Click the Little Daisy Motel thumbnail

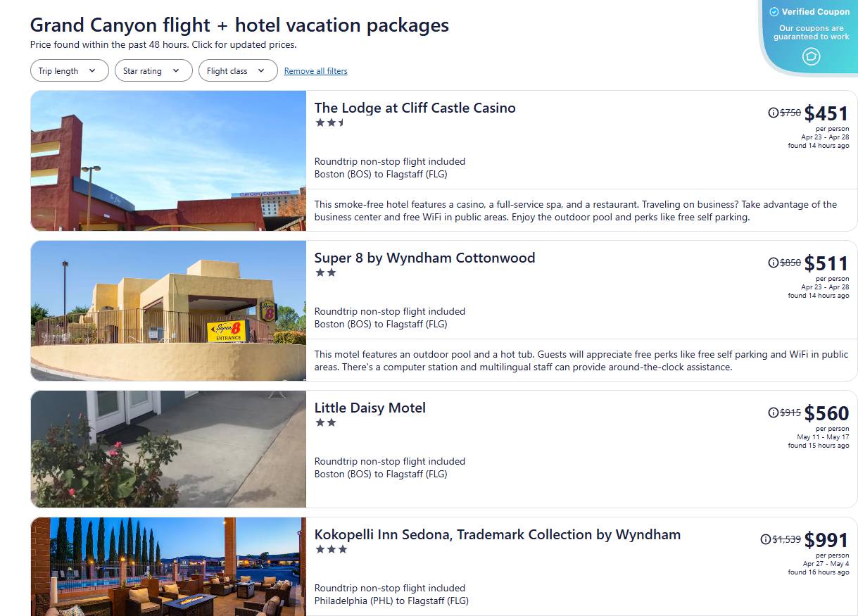[168, 448]
